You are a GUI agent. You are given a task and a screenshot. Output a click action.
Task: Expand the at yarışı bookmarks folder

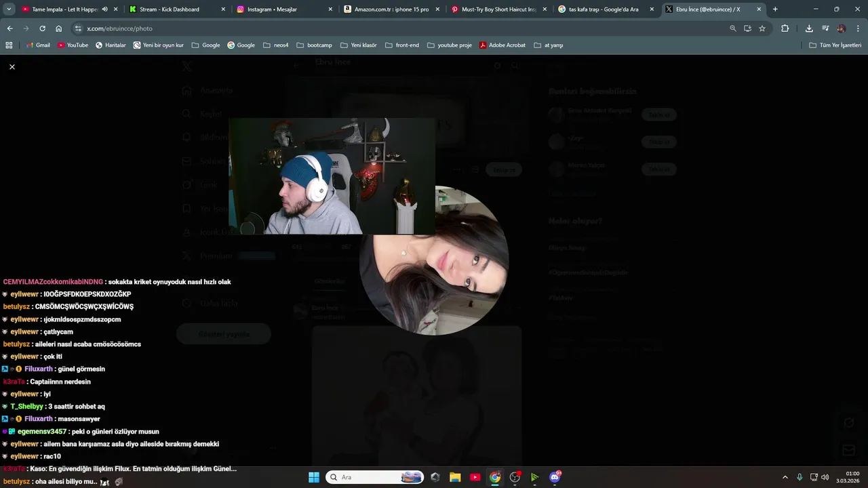pyautogui.click(x=549, y=45)
